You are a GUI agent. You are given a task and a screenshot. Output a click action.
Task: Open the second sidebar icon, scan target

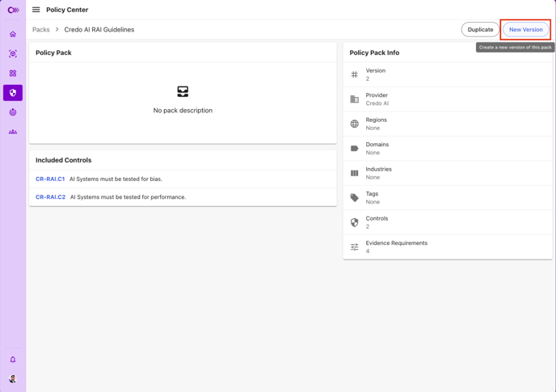click(x=13, y=53)
